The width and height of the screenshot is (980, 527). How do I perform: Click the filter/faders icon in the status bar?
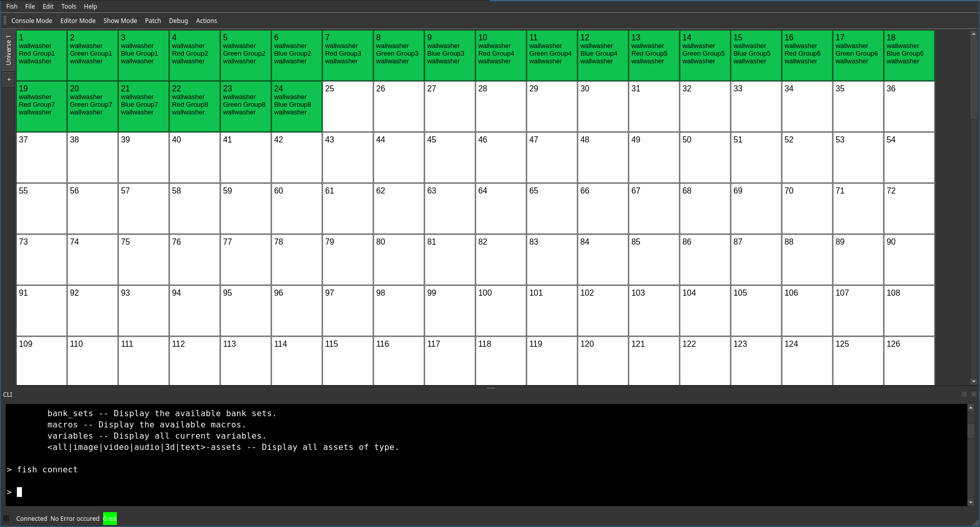(x=7, y=518)
